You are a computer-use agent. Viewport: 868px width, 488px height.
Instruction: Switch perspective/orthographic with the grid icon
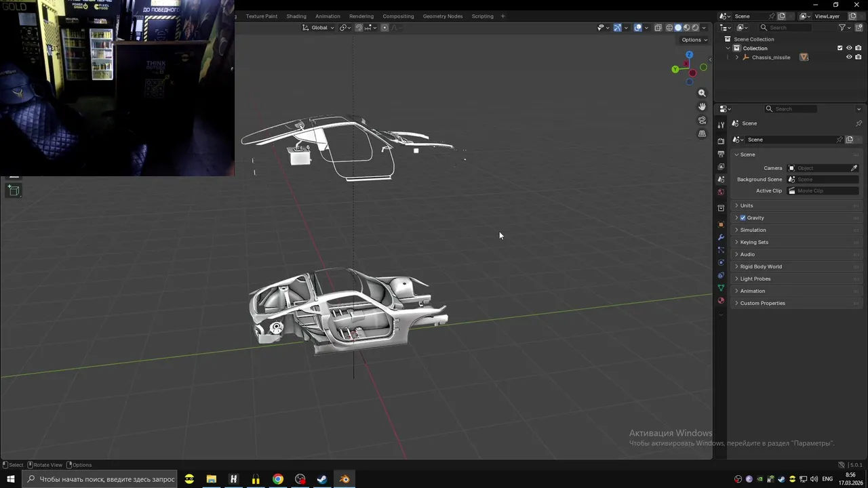click(702, 134)
